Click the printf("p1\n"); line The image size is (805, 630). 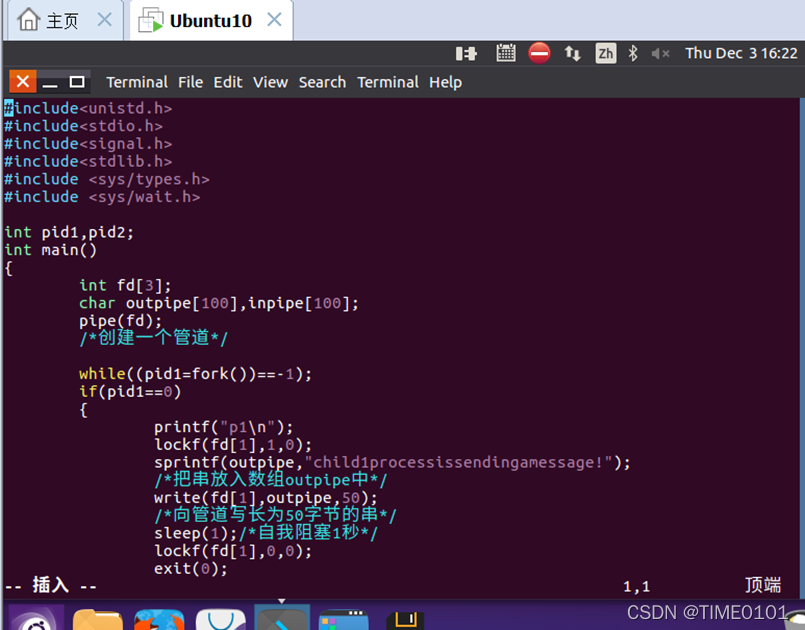click(x=223, y=427)
